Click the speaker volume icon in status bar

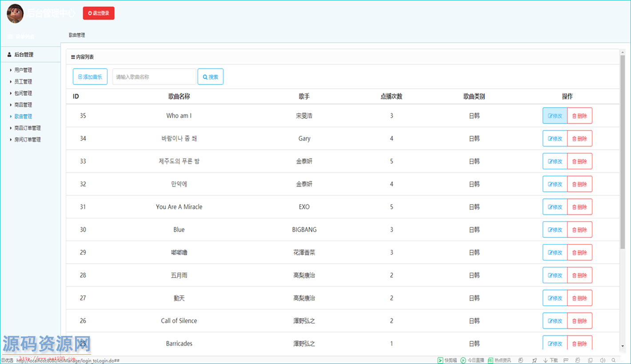tap(603, 360)
